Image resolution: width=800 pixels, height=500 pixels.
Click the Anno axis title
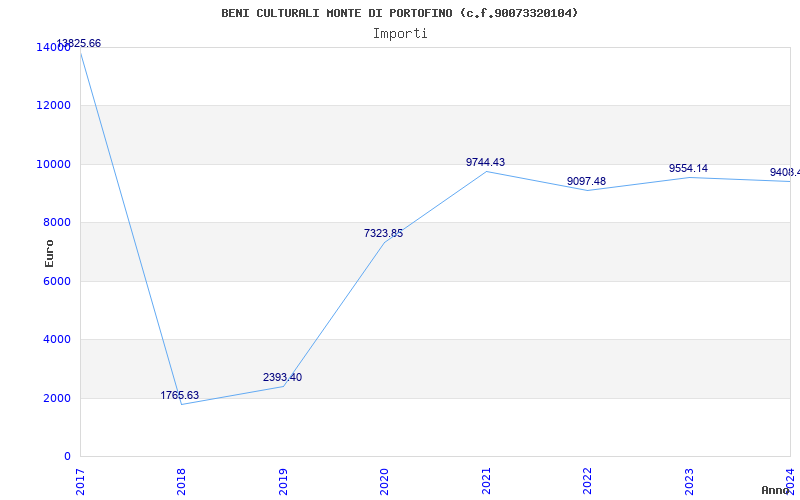775,490
